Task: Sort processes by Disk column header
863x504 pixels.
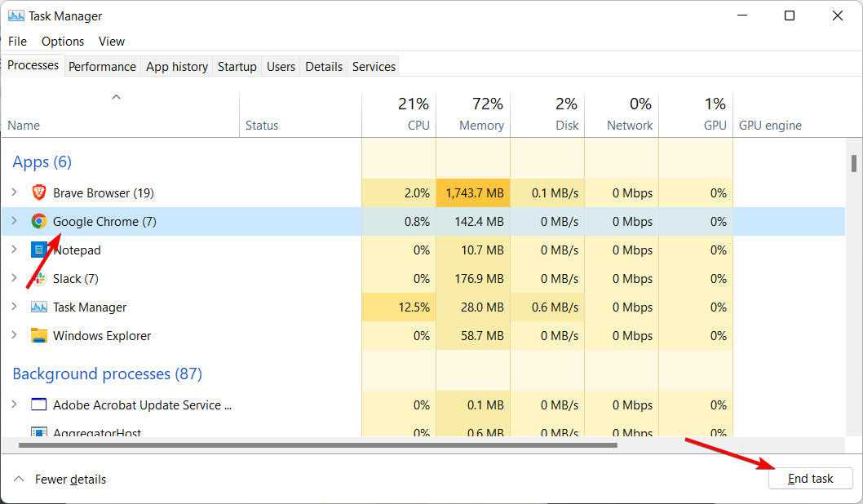Action: pyautogui.click(x=547, y=114)
